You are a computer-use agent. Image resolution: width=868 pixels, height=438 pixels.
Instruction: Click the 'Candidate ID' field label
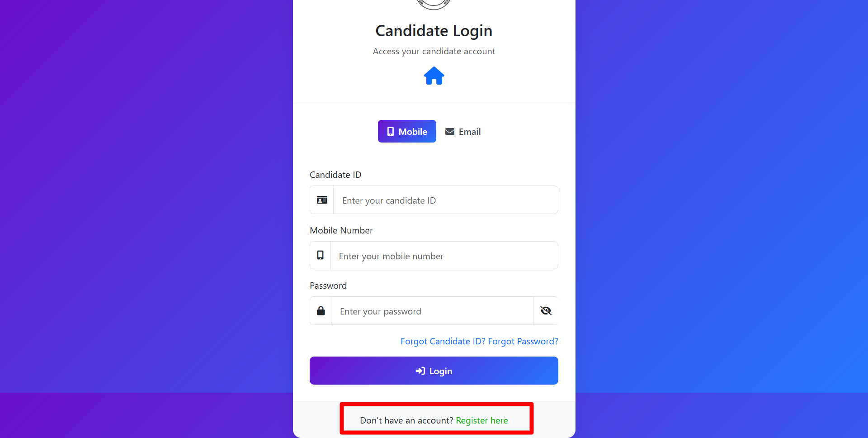[x=335, y=175]
